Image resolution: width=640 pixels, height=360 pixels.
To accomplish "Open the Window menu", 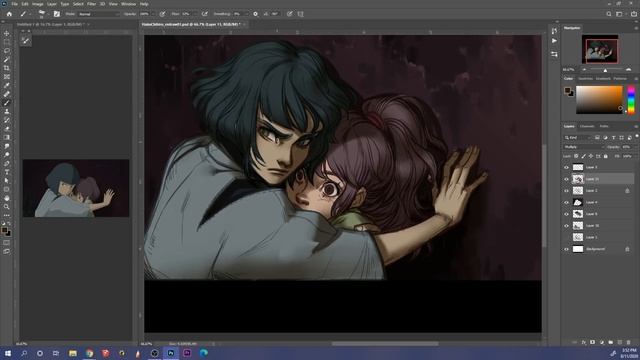I will pos(128,4).
